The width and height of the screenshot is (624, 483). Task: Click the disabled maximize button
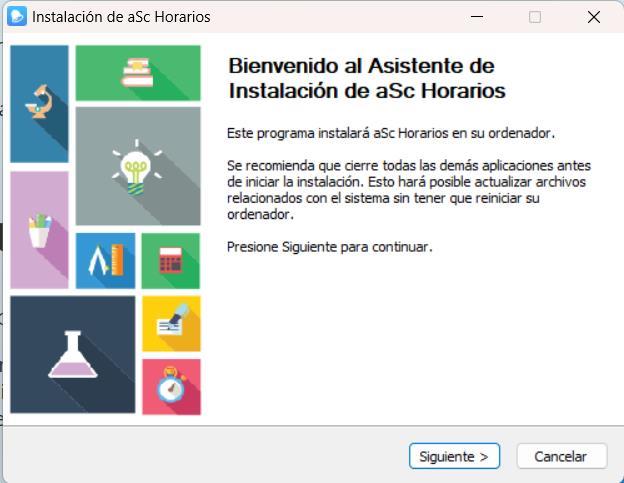pos(534,17)
